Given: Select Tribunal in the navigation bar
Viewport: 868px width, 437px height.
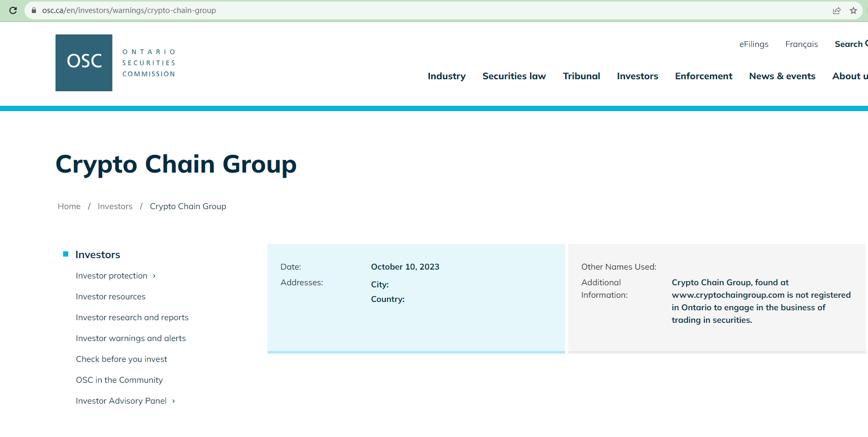Looking at the screenshot, I should click(581, 76).
